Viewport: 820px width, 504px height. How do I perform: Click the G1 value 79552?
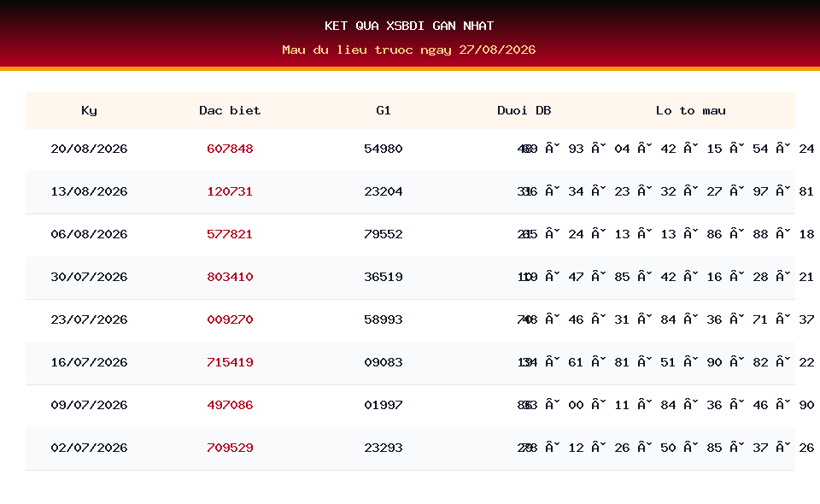tap(384, 234)
